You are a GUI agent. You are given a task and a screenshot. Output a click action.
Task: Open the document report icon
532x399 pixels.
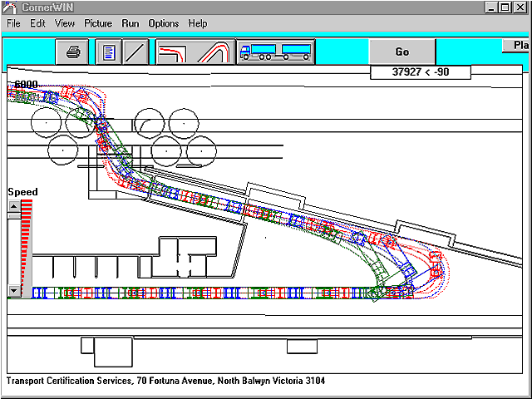(109, 52)
